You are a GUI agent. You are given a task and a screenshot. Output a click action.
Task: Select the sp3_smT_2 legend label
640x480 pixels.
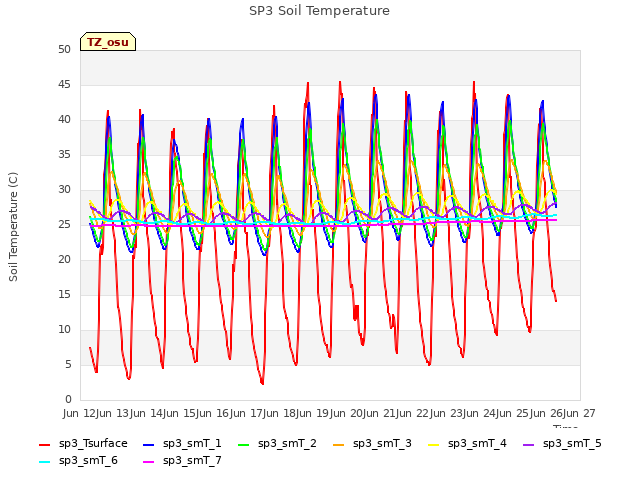click(x=287, y=444)
